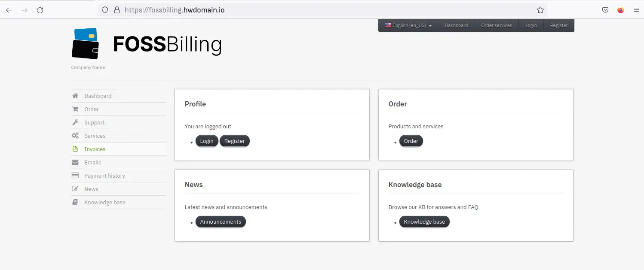Click the Order card heading

coord(398,104)
